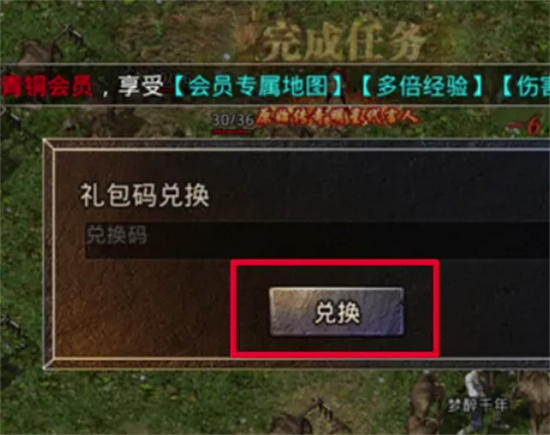The width and height of the screenshot is (550, 435).
Task: Click the red -6 damage number
Action: click(x=528, y=126)
